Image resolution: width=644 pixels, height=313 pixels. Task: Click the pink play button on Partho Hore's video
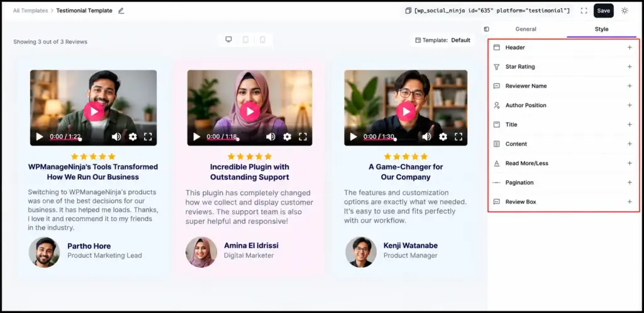pyautogui.click(x=94, y=111)
